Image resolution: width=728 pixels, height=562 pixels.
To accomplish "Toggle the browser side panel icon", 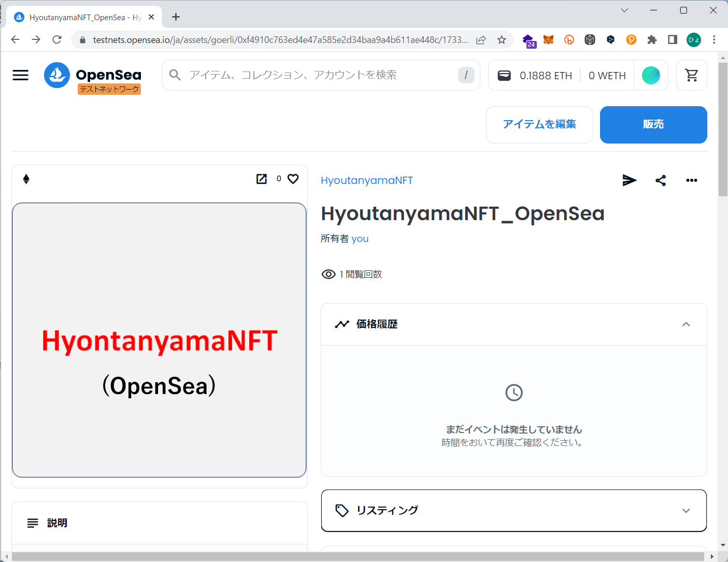I will point(673,40).
